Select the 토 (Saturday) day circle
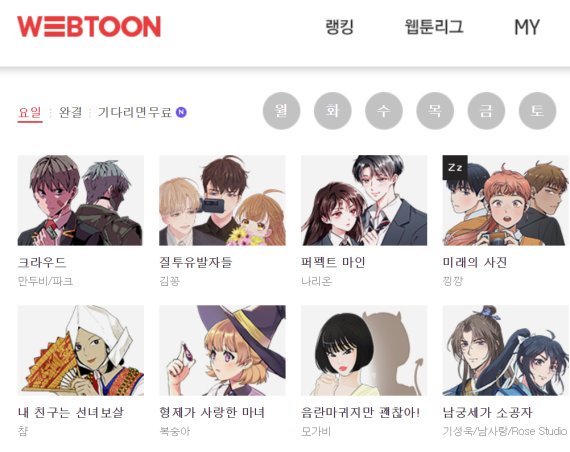The width and height of the screenshot is (570, 452). pos(537,111)
